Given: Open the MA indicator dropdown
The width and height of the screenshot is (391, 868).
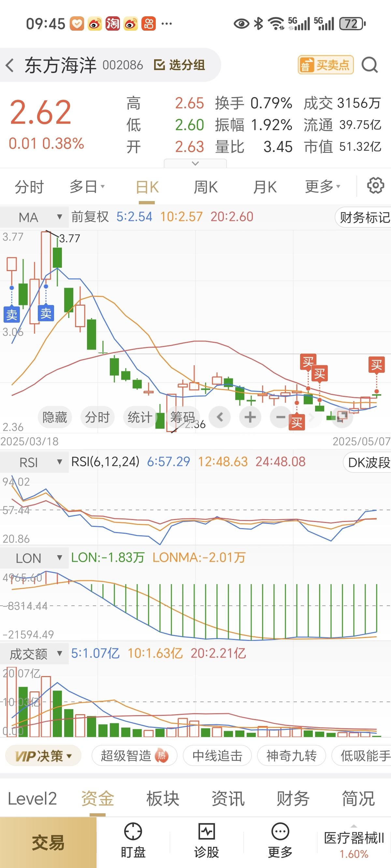Looking at the screenshot, I should pos(34,217).
